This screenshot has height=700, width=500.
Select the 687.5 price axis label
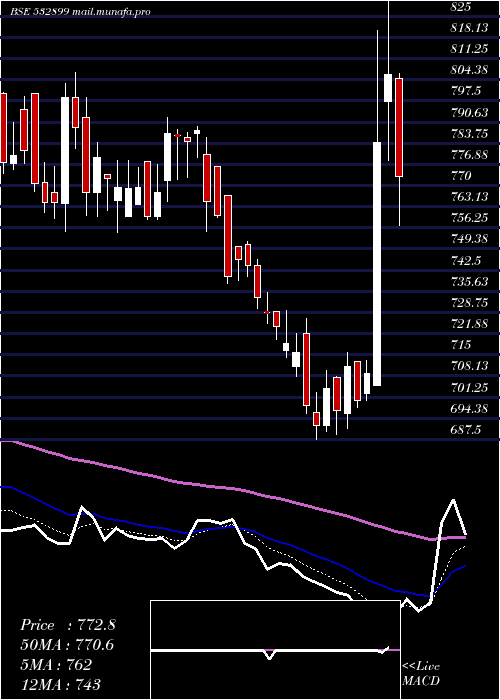coord(466,430)
